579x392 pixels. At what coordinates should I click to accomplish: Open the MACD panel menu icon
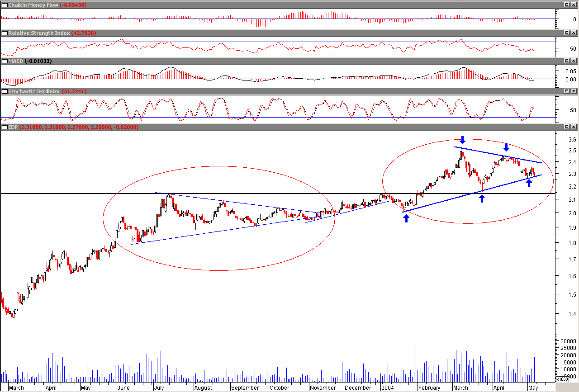(5, 61)
